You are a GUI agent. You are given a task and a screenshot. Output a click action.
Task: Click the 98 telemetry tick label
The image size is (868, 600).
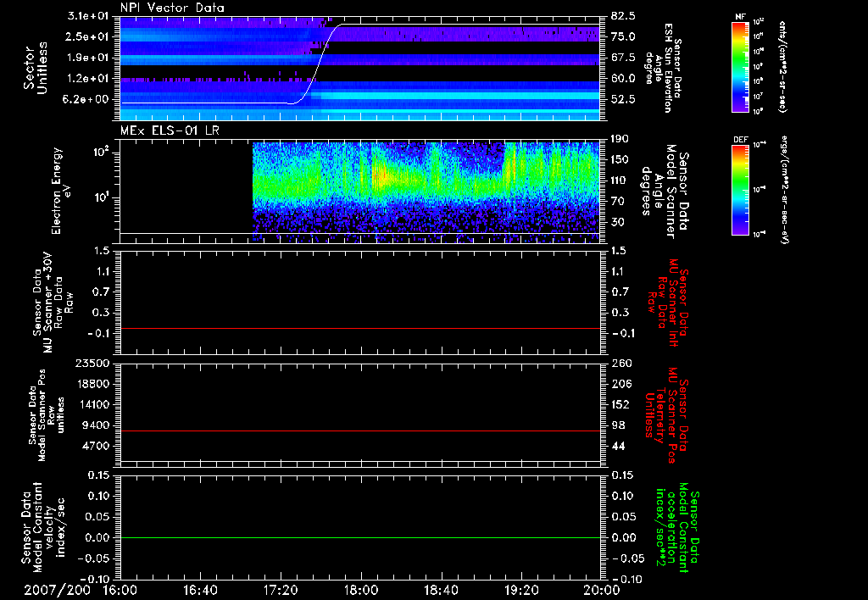click(x=618, y=425)
